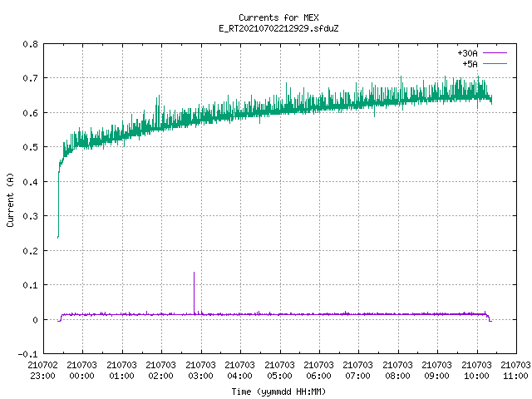Screen dimensions: 532x399
Task: Click the y-axis tick value 0.3
Action: 31,216
